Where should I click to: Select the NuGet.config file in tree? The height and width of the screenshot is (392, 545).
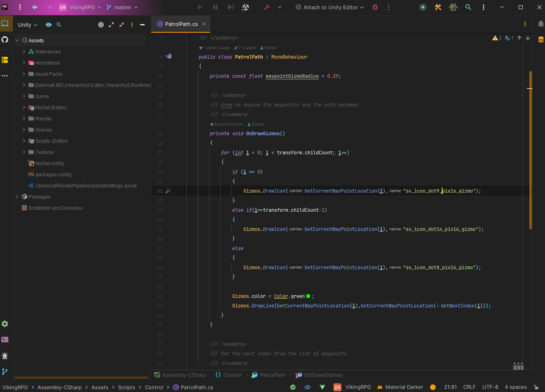coord(49,163)
